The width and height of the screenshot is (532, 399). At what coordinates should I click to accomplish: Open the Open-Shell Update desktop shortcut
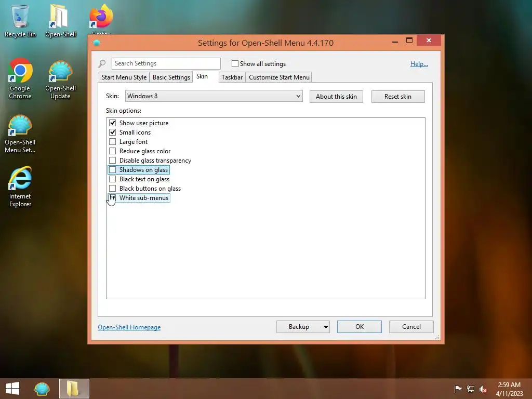pyautogui.click(x=60, y=80)
